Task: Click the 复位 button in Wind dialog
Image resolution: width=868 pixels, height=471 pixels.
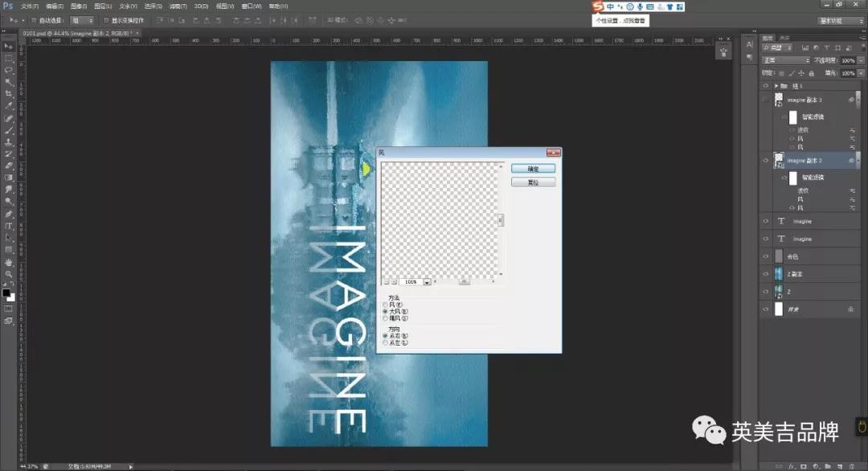Action: [533, 182]
